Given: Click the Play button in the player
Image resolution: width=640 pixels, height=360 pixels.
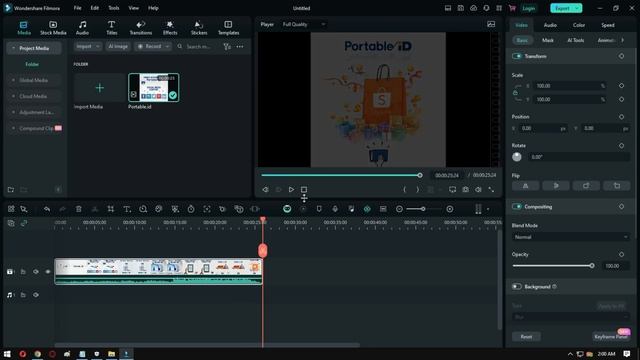Looking at the screenshot, I should [291, 189].
